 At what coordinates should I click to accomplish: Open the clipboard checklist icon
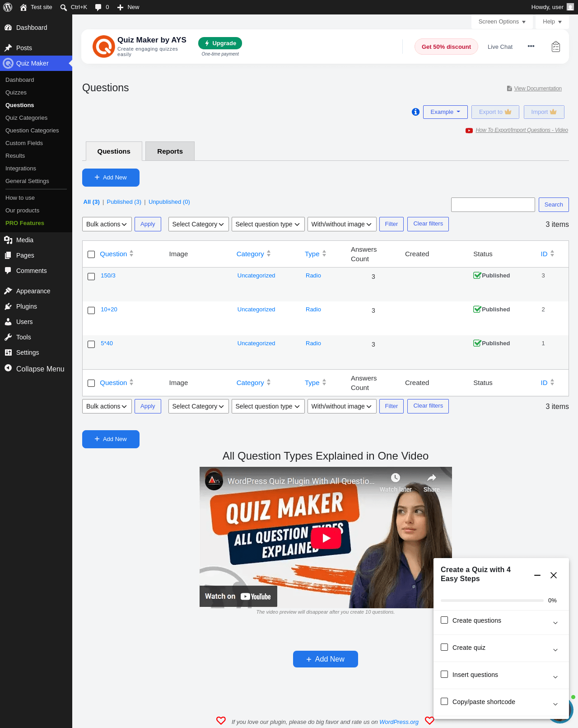click(556, 47)
